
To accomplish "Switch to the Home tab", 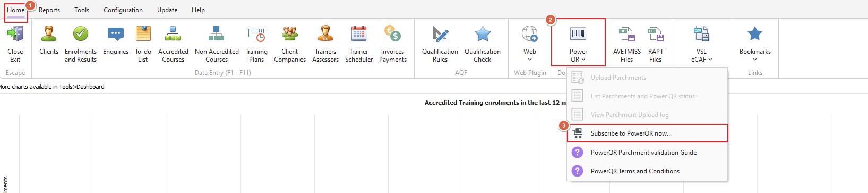I will click(16, 10).
